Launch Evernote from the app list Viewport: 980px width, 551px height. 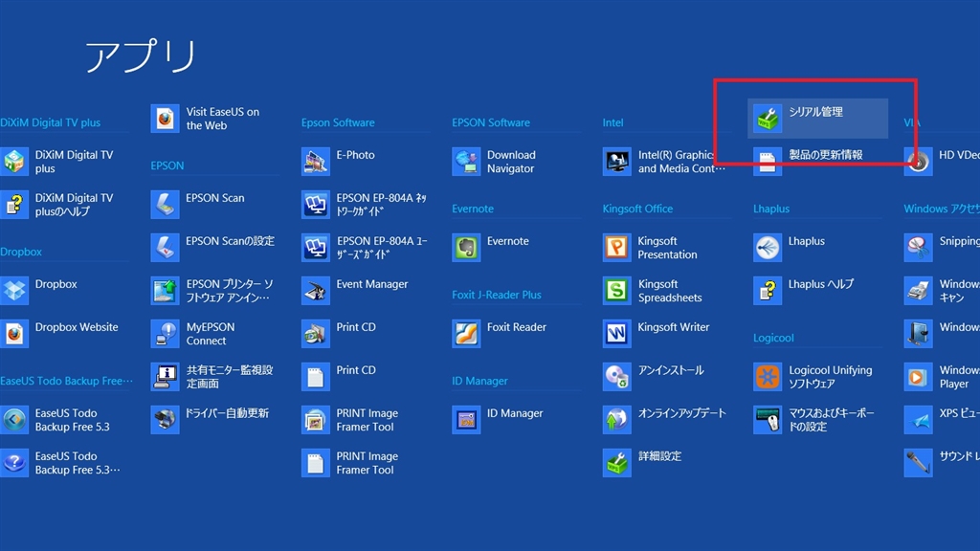click(467, 247)
